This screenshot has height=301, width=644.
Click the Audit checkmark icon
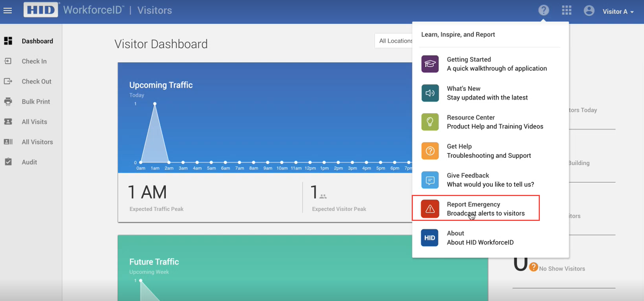(x=8, y=162)
